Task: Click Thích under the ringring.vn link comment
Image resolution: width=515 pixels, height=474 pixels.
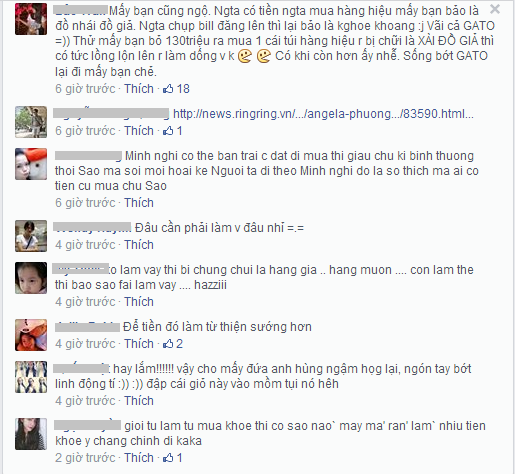Action: (139, 131)
